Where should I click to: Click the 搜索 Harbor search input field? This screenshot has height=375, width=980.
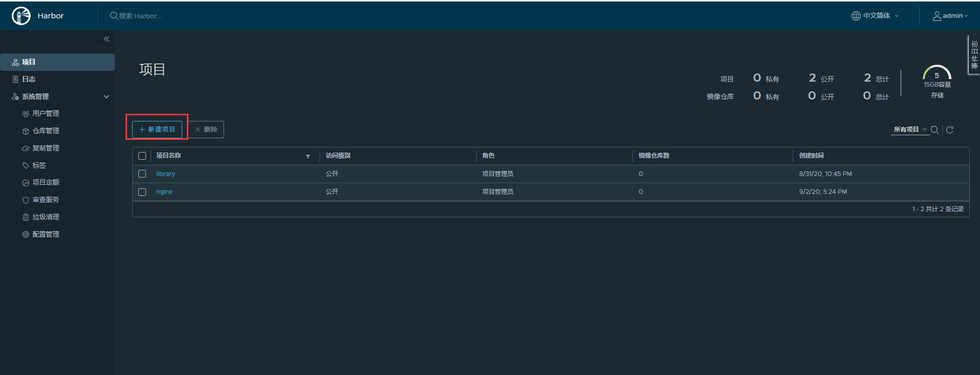coord(140,16)
